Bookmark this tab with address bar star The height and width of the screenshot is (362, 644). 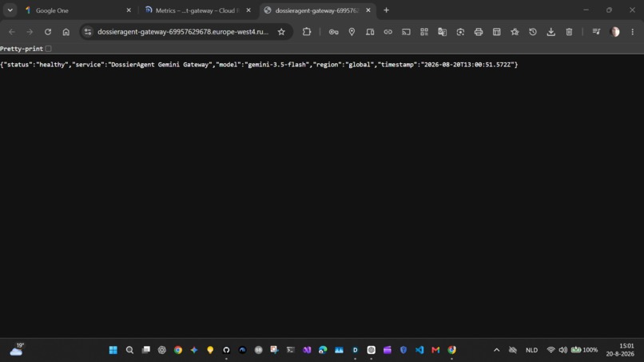pos(281,32)
